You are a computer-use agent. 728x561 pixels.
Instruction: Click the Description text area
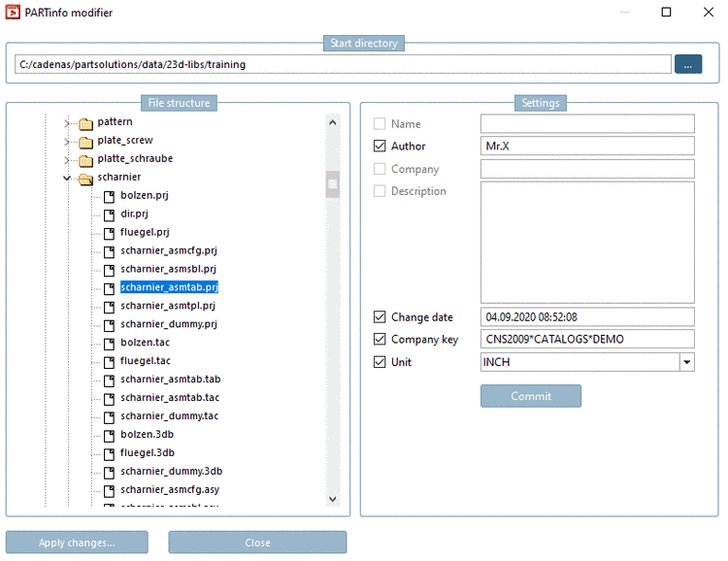pos(587,243)
